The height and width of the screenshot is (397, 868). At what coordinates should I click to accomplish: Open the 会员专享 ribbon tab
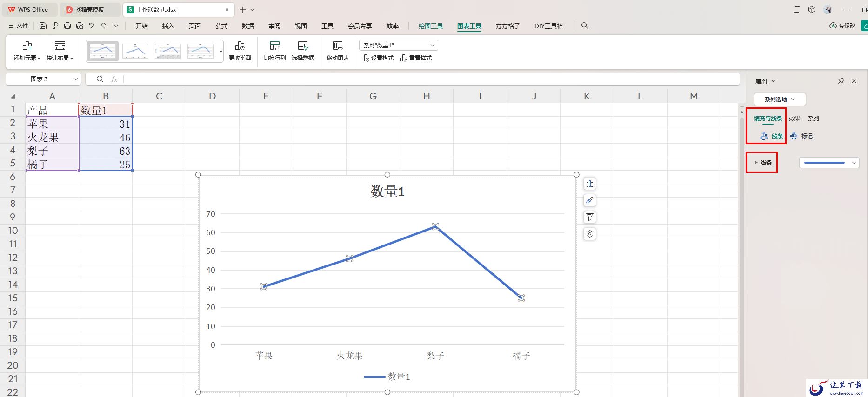point(360,26)
